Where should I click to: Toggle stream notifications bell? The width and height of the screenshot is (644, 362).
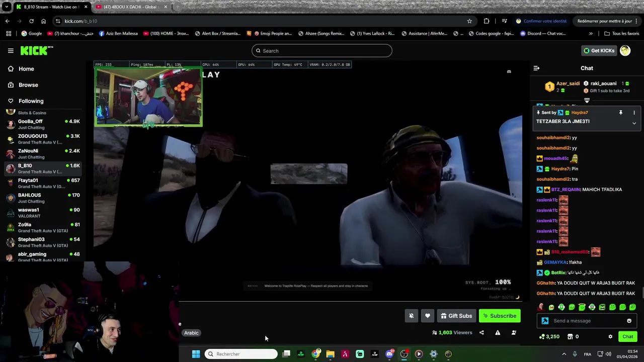(x=411, y=316)
